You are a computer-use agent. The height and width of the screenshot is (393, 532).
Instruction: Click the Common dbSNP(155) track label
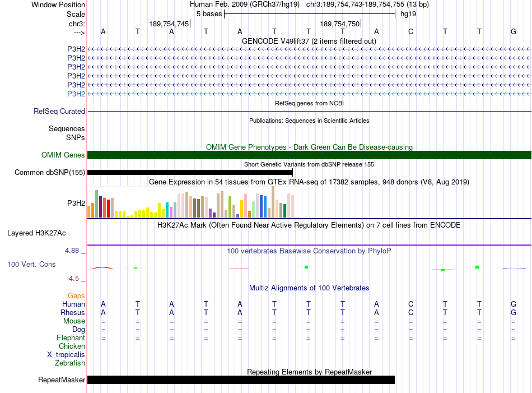(49, 172)
